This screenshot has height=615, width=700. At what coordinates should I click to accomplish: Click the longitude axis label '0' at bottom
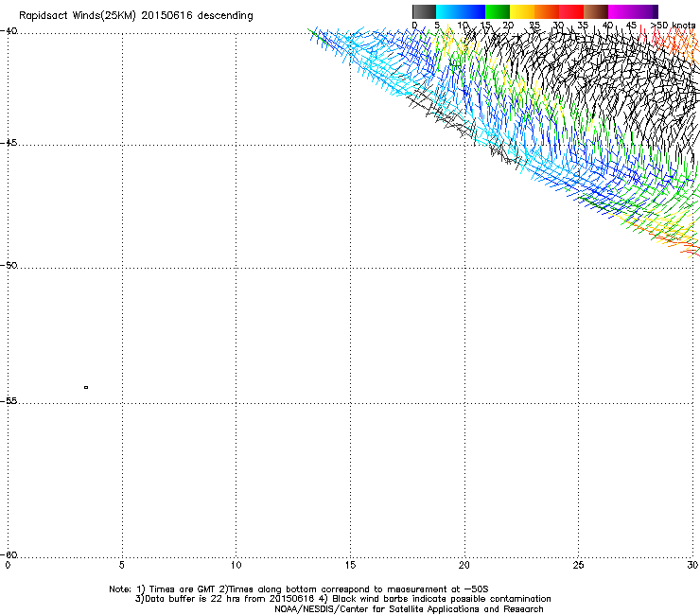8,565
